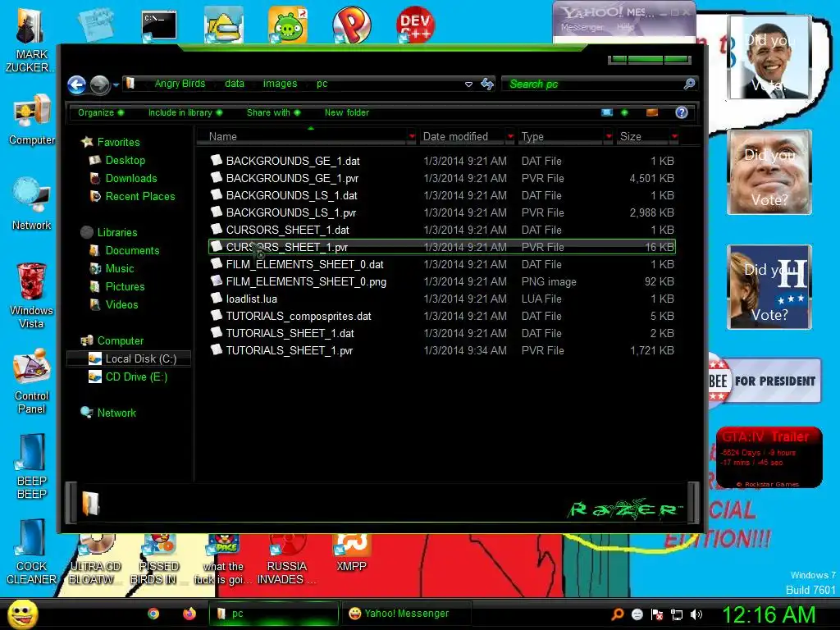Click the Network desktop icon
The width and height of the screenshot is (840, 630).
point(31,204)
